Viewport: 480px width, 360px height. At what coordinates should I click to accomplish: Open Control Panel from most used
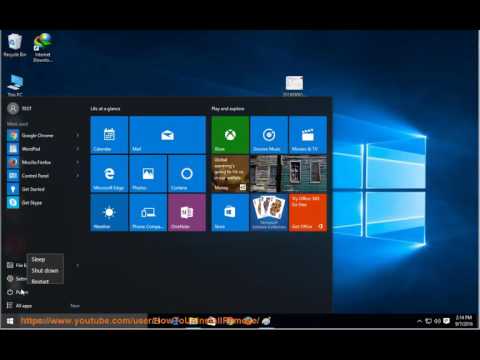coord(35,176)
